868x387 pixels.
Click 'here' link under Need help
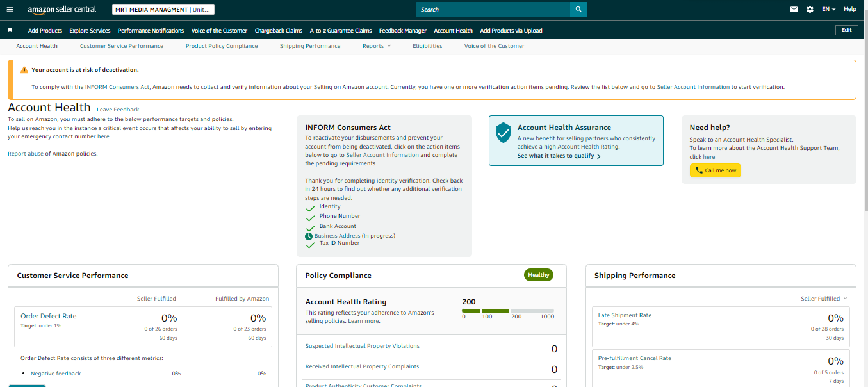click(709, 157)
